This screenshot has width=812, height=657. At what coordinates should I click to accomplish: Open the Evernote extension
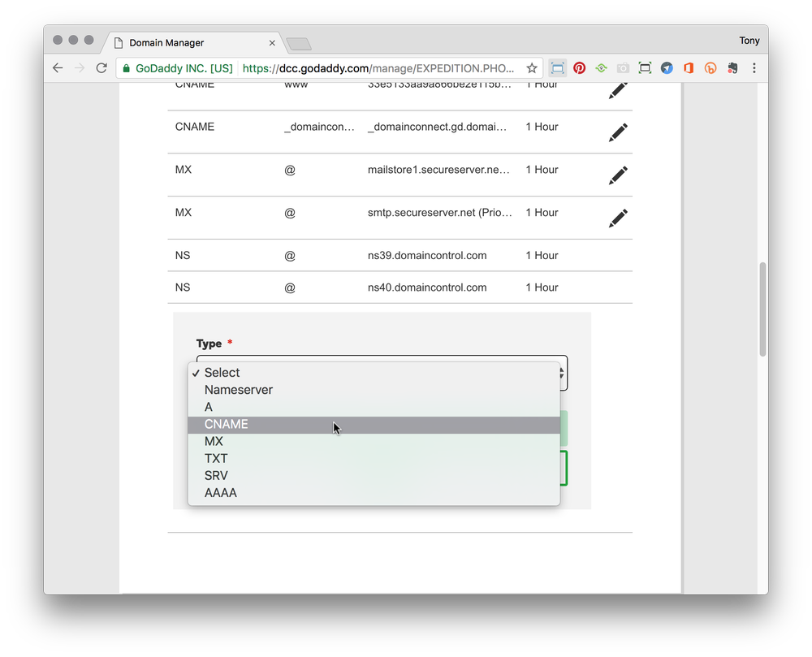point(732,68)
